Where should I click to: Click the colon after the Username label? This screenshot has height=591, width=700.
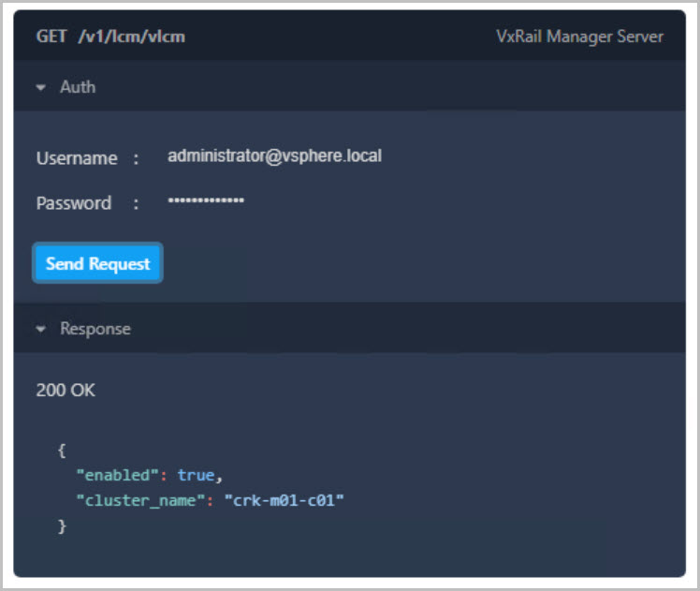click(136, 158)
